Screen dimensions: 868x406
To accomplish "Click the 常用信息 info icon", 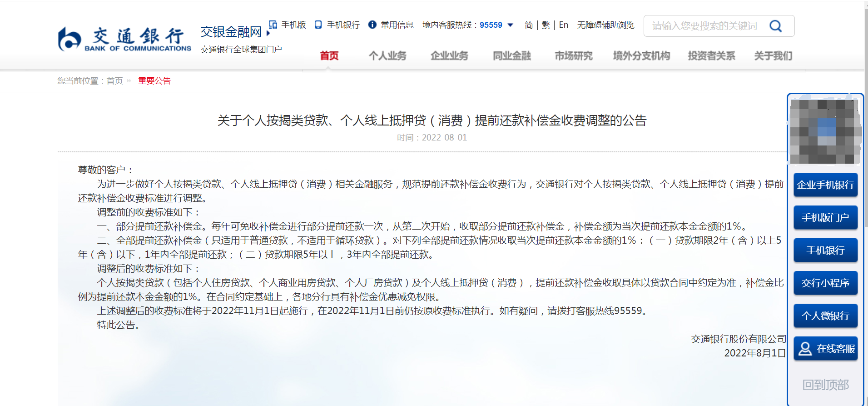I will (372, 25).
